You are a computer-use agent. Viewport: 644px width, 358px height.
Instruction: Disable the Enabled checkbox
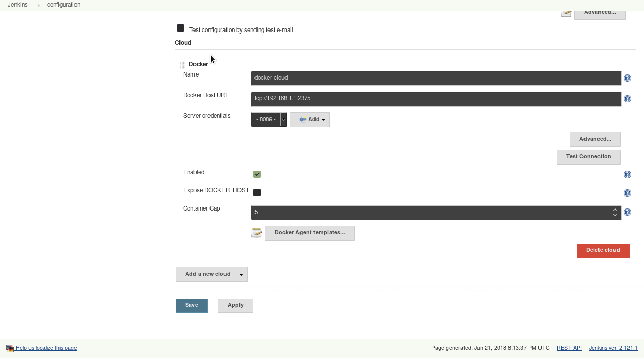pos(257,174)
